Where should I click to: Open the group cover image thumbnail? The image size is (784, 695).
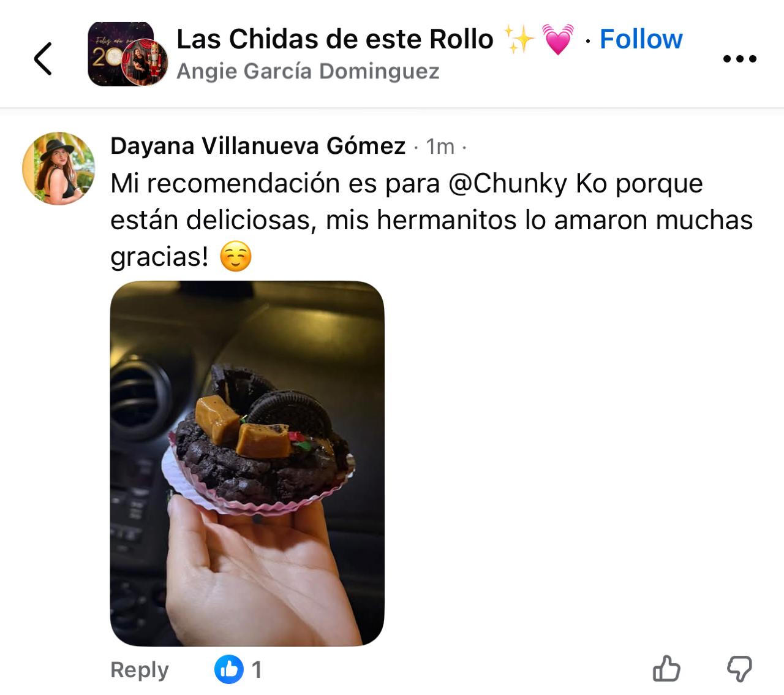[x=120, y=54]
